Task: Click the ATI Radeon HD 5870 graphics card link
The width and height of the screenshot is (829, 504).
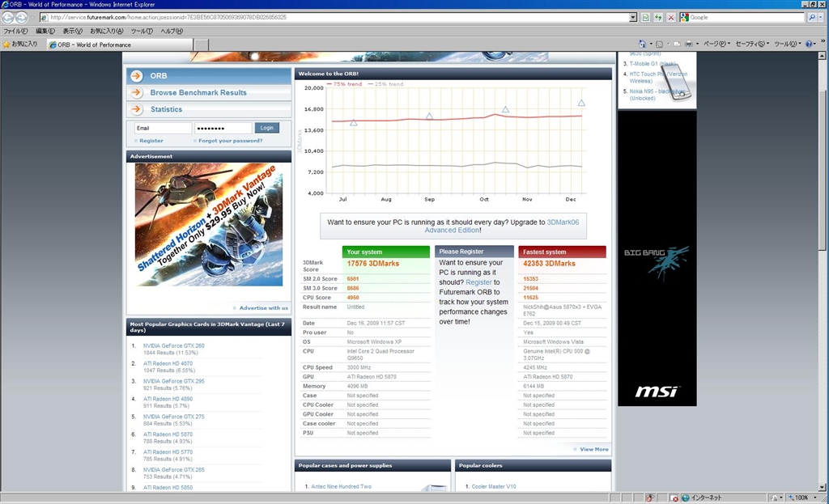Action: (x=168, y=434)
